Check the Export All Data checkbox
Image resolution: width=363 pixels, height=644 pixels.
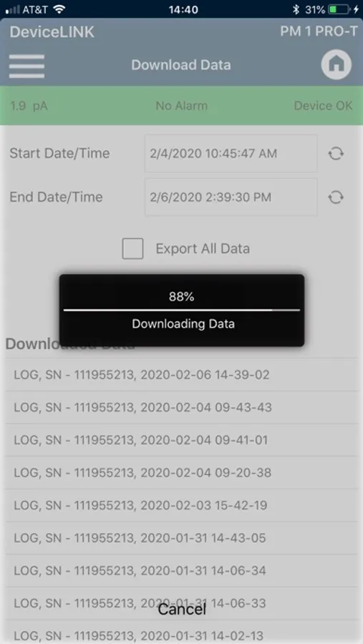click(x=132, y=248)
